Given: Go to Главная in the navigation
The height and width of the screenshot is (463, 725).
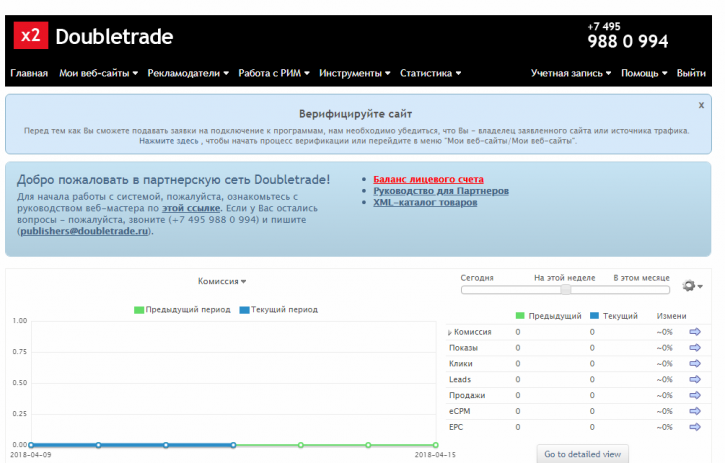Looking at the screenshot, I should point(29,73).
